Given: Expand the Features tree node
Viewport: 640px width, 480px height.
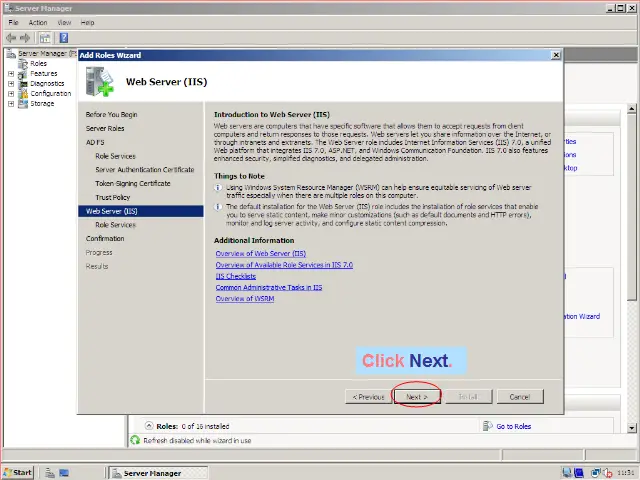Looking at the screenshot, I should pos(11,74).
